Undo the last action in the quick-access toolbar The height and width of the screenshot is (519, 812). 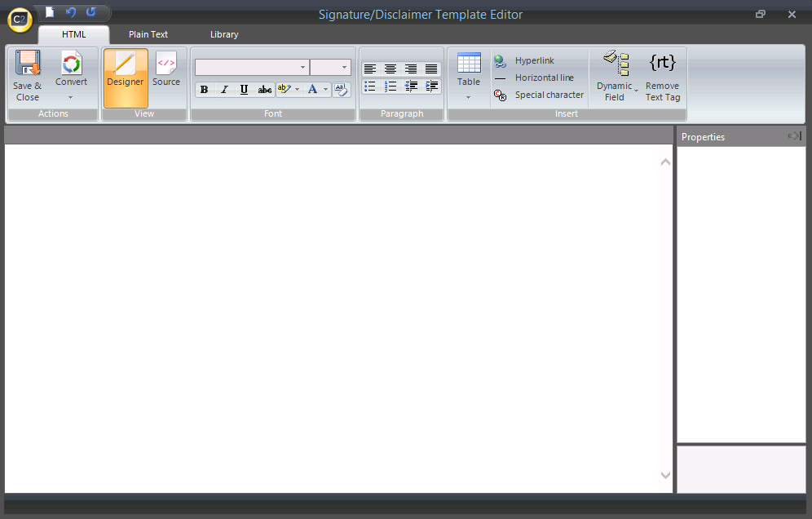coord(70,12)
